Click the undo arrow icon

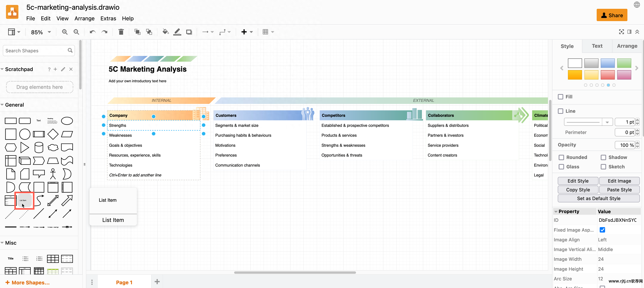tap(93, 32)
